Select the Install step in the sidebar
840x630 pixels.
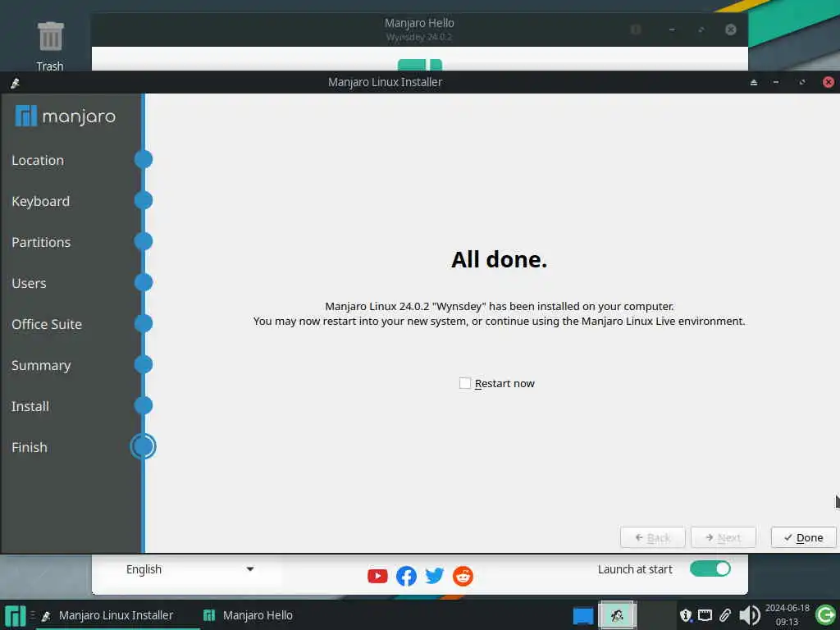[30, 407]
